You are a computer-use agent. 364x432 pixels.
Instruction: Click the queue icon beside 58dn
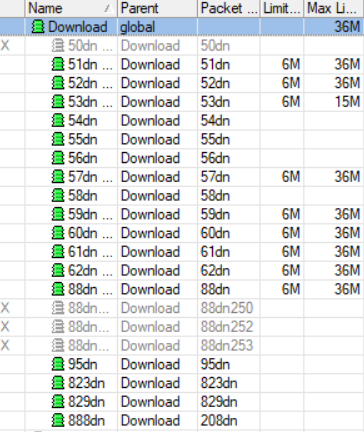(58, 196)
